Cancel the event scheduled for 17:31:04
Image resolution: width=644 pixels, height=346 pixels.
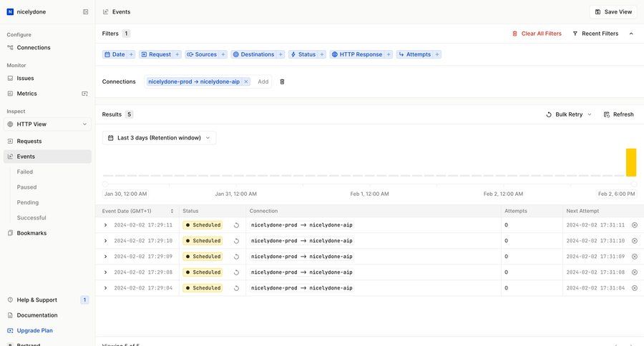[x=634, y=288]
